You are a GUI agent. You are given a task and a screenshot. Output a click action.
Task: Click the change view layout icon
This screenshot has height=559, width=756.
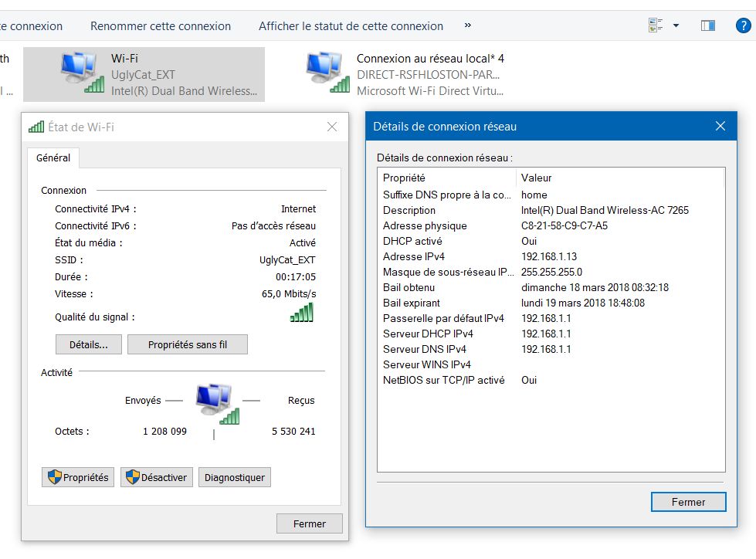click(656, 25)
